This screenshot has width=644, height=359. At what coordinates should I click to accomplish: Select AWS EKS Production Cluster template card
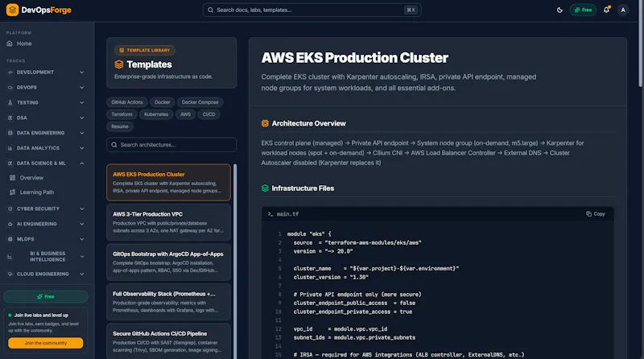point(168,183)
